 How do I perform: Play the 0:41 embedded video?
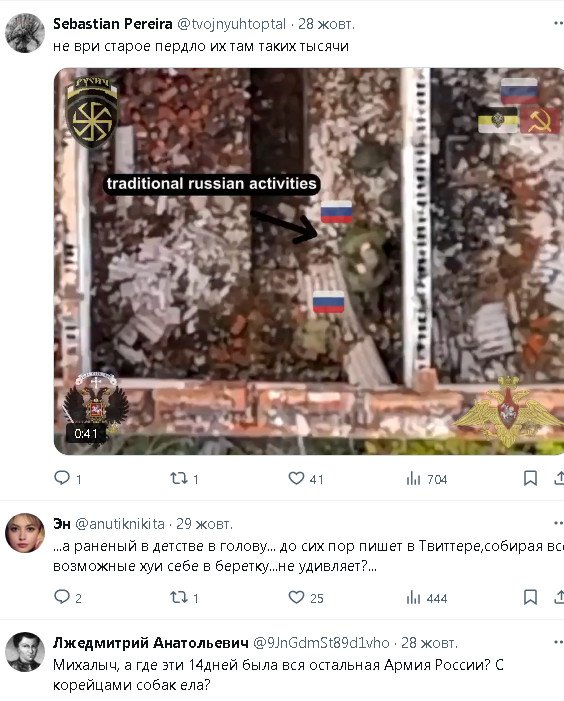pos(309,261)
